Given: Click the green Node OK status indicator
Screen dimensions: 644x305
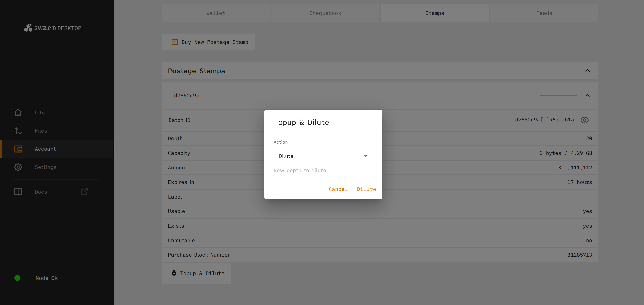Looking at the screenshot, I should [x=17, y=278].
